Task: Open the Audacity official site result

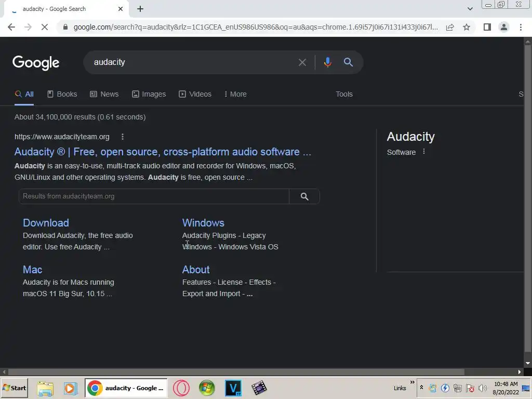Action: pos(163,152)
